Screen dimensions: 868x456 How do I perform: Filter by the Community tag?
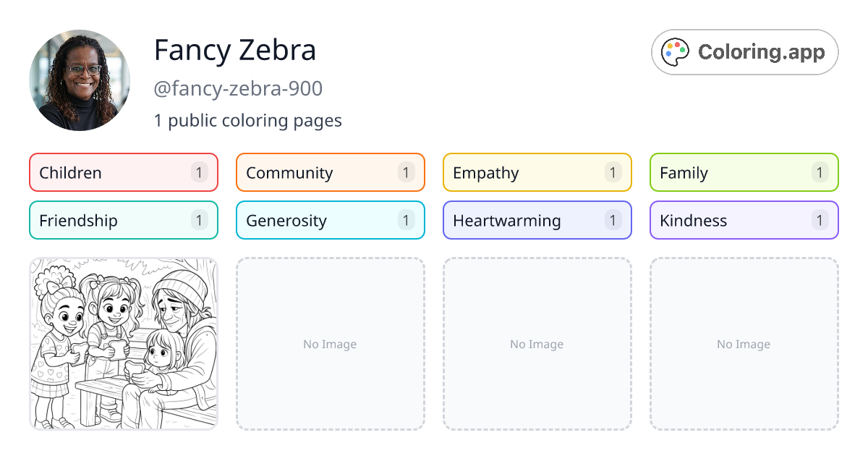[x=331, y=172]
